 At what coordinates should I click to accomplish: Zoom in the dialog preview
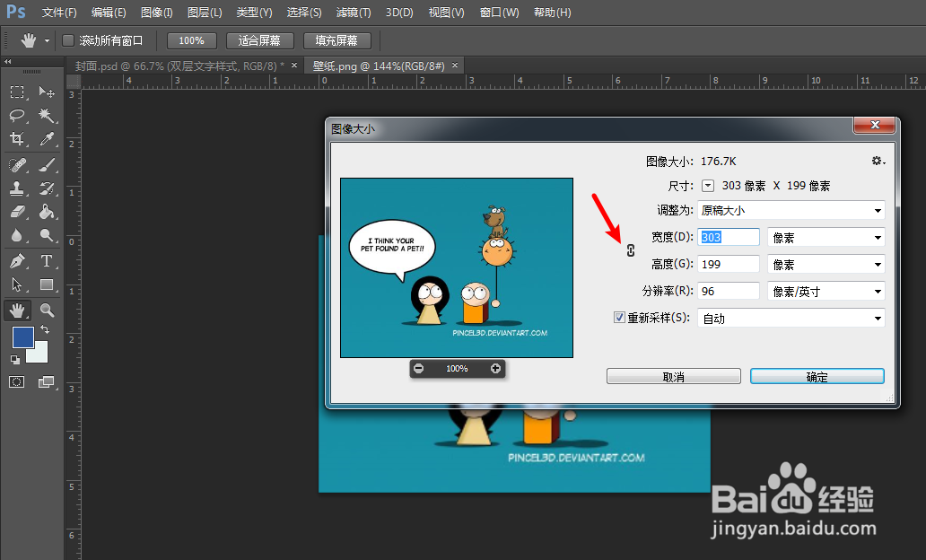click(495, 369)
